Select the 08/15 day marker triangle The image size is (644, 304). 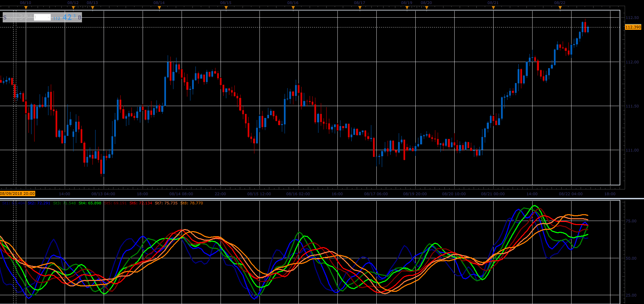point(226,8)
